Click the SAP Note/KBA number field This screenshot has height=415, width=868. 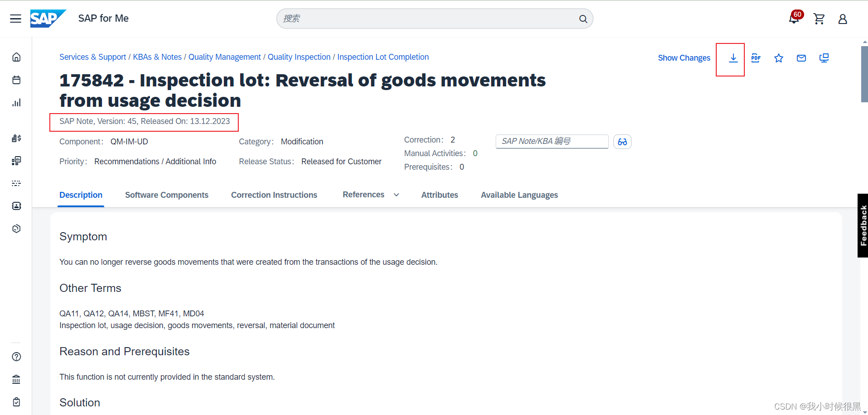[552, 141]
